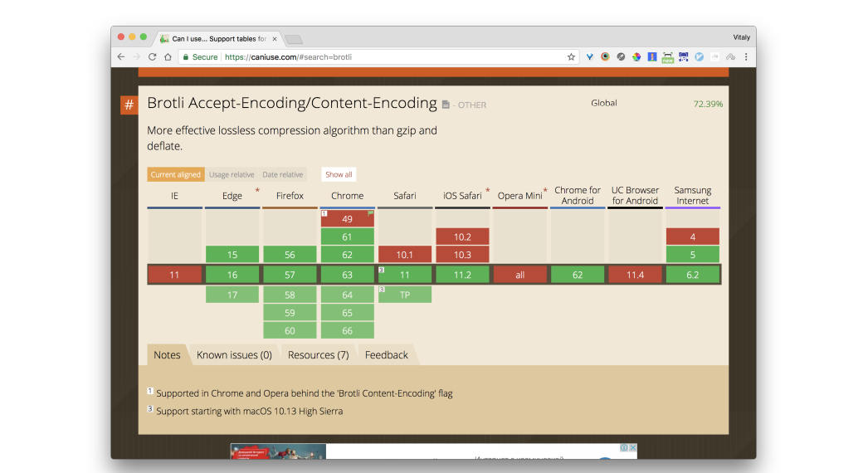Click the secure lock icon in address bar
Image resolution: width=868 pixels, height=473 pixels.
click(x=186, y=57)
